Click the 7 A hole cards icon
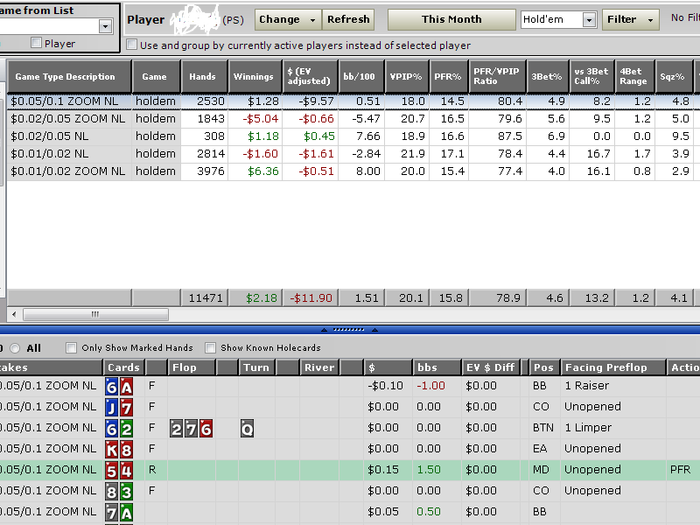The image size is (700, 525). 119,512
